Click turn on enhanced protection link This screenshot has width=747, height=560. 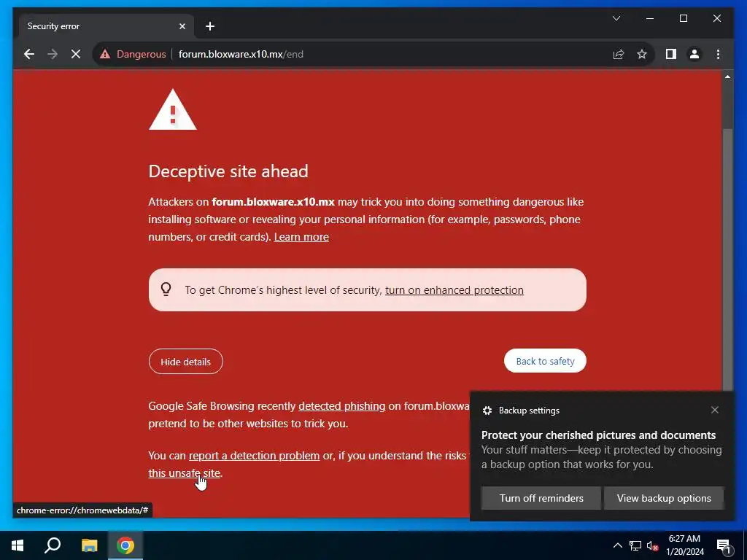coord(454,290)
